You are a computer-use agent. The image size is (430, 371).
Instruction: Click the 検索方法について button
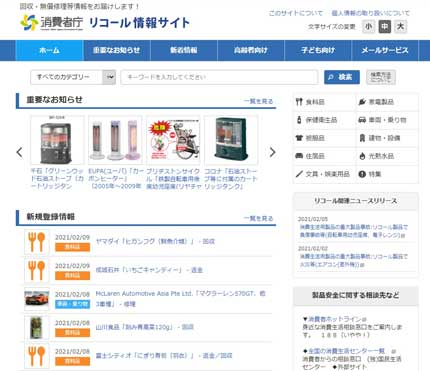pos(381,77)
